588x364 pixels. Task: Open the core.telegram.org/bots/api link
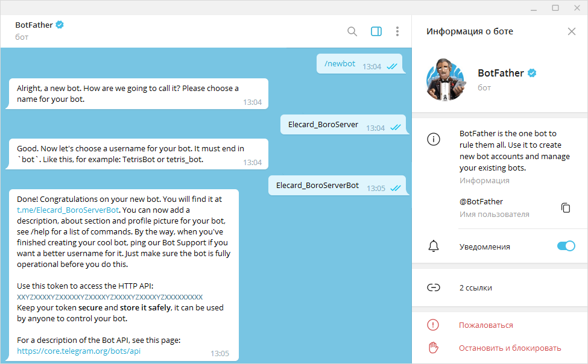78,350
